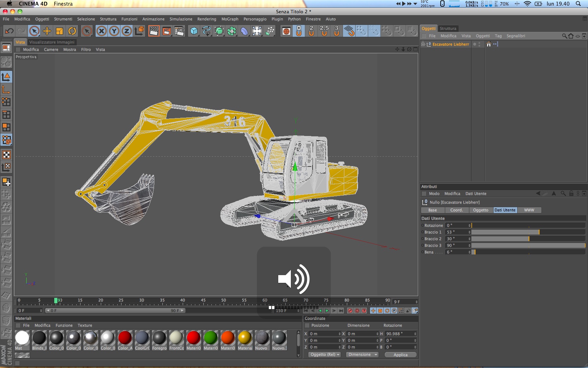Switch to Visualizzatore Immagini tab
This screenshot has height=368, width=588.
point(52,42)
